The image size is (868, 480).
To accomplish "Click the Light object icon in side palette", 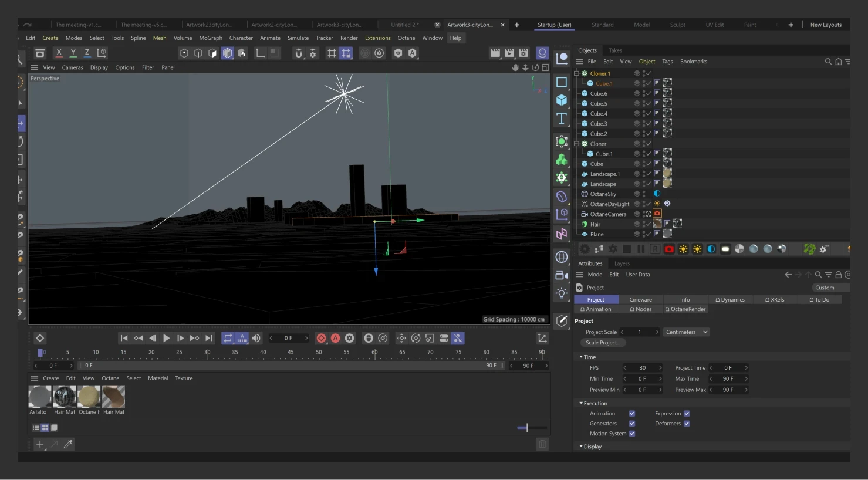I will coord(562,293).
